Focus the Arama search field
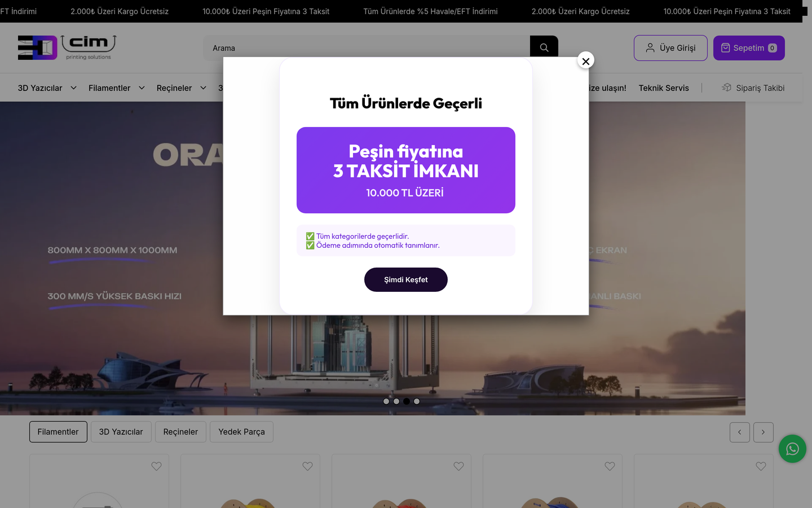This screenshot has width=812, height=508. tap(367, 48)
